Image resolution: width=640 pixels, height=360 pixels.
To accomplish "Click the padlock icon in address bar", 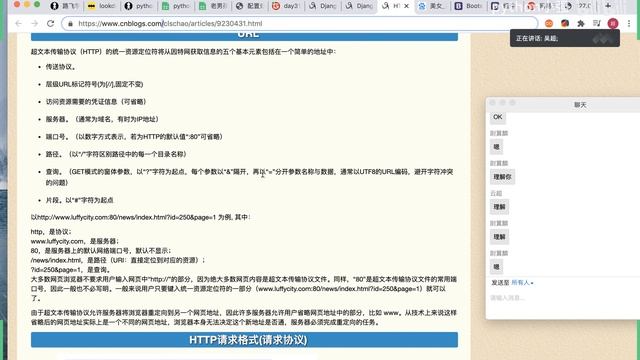I will click(70, 24).
